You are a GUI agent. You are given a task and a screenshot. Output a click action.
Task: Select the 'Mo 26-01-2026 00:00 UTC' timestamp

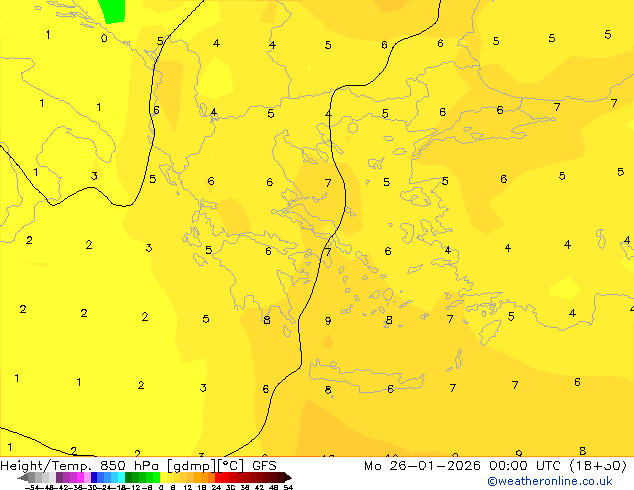[x=465, y=466]
